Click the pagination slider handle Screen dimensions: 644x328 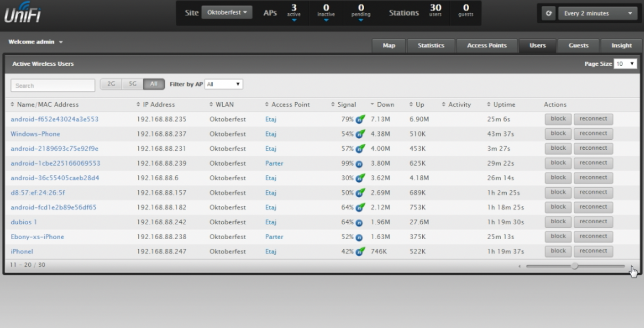pyautogui.click(x=574, y=266)
